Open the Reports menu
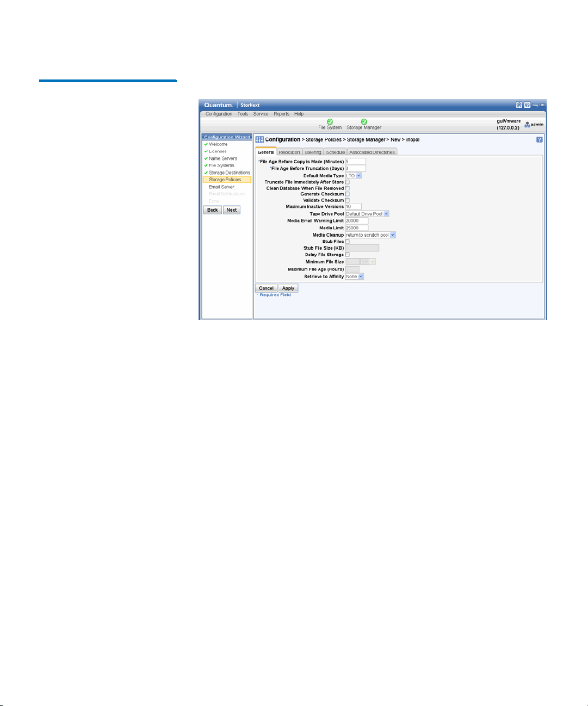The width and height of the screenshot is (588, 706). click(281, 114)
